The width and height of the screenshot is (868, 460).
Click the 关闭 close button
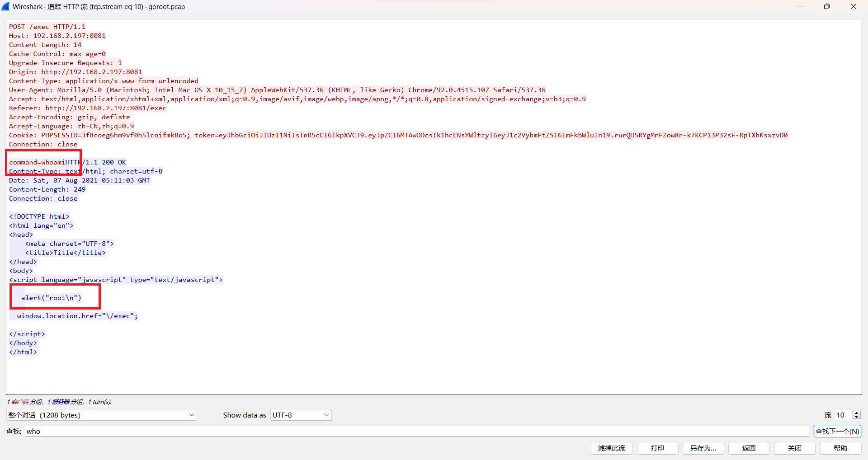794,448
